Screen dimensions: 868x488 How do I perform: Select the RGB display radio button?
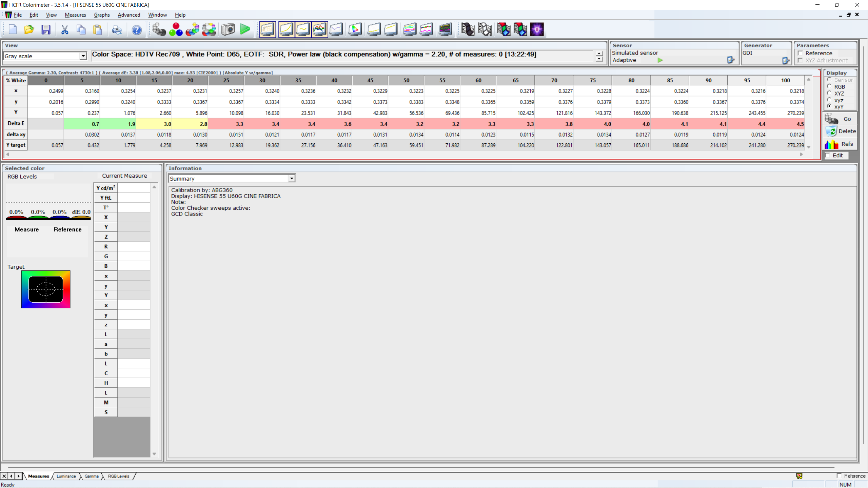(x=829, y=86)
